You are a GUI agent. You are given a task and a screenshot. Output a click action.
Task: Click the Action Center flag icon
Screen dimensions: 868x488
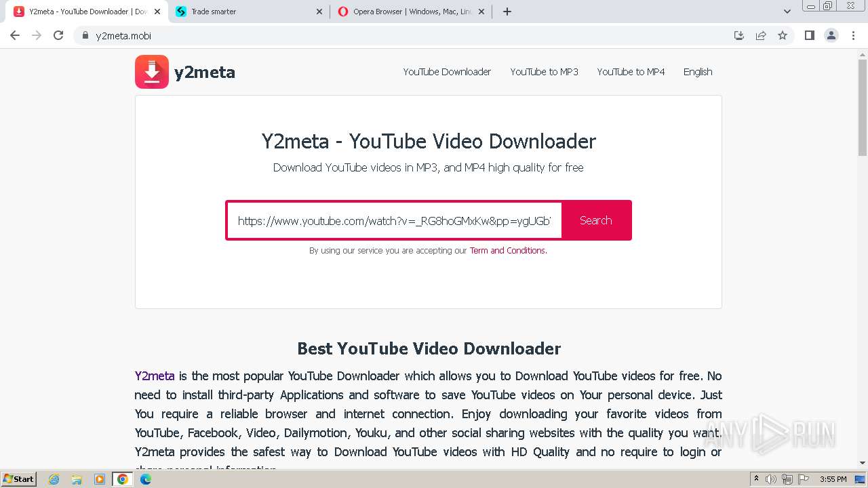(x=804, y=479)
